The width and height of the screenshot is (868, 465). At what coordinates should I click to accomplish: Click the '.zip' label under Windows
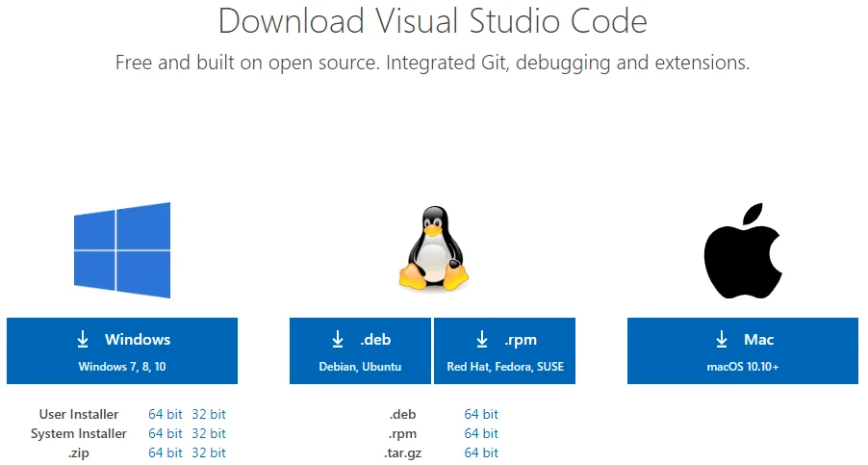(x=79, y=453)
